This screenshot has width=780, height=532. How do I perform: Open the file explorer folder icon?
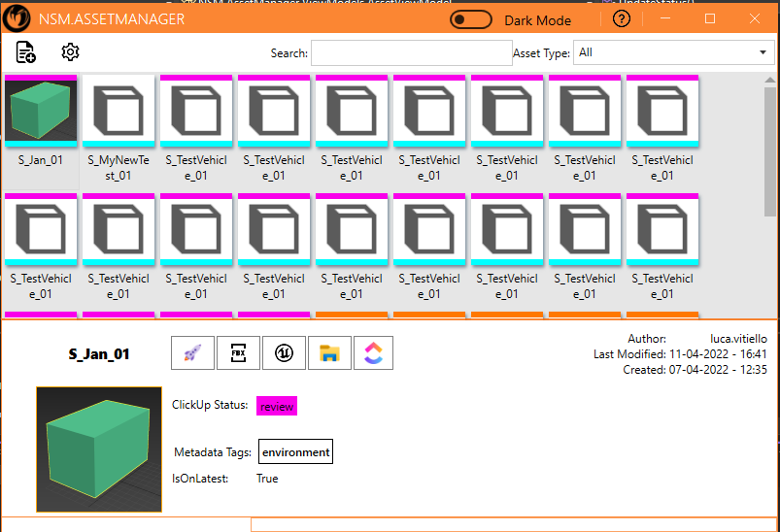[x=329, y=353]
